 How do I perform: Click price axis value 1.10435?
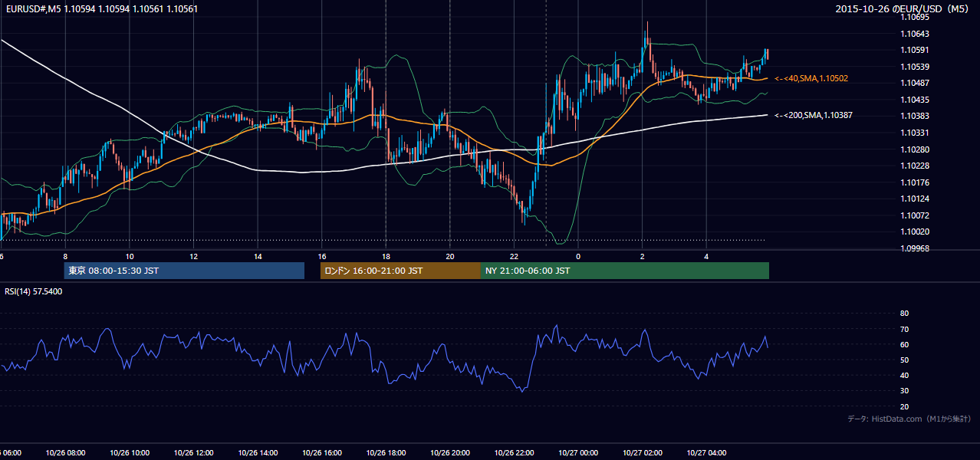915,100
